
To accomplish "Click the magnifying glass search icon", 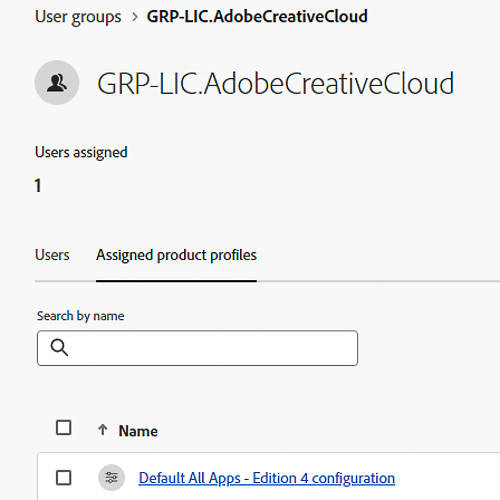I will [59, 347].
